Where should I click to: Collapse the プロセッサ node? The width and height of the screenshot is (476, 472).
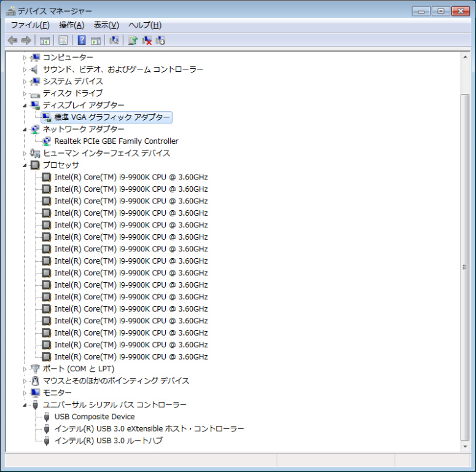(x=25, y=165)
